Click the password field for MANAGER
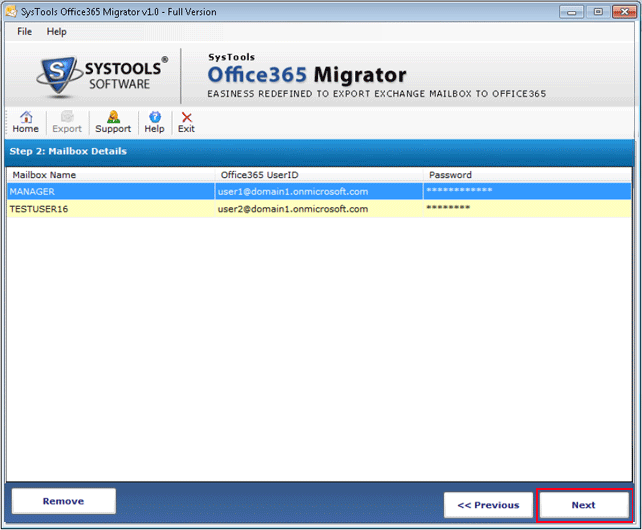 click(527, 191)
